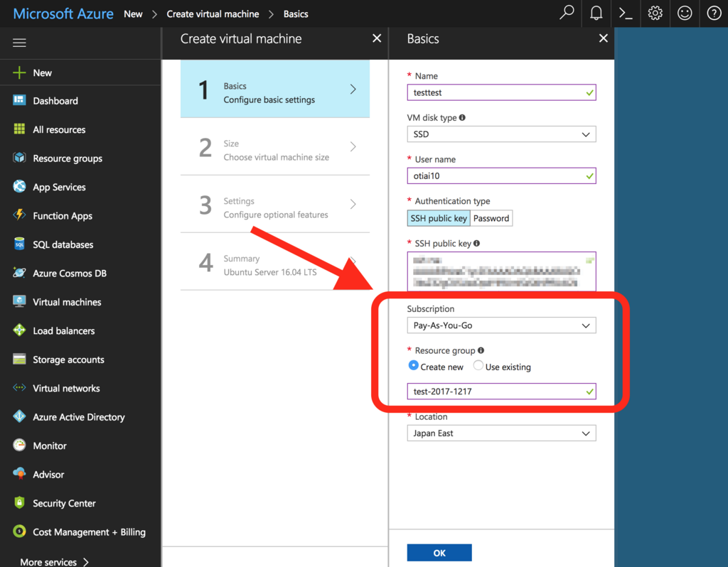Edit the User name field otiai10
This screenshot has height=567, width=728.
tap(501, 175)
